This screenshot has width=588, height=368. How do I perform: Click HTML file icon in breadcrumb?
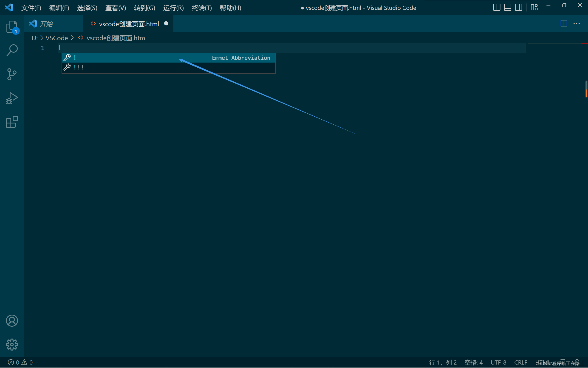click(x=81, y=38)
